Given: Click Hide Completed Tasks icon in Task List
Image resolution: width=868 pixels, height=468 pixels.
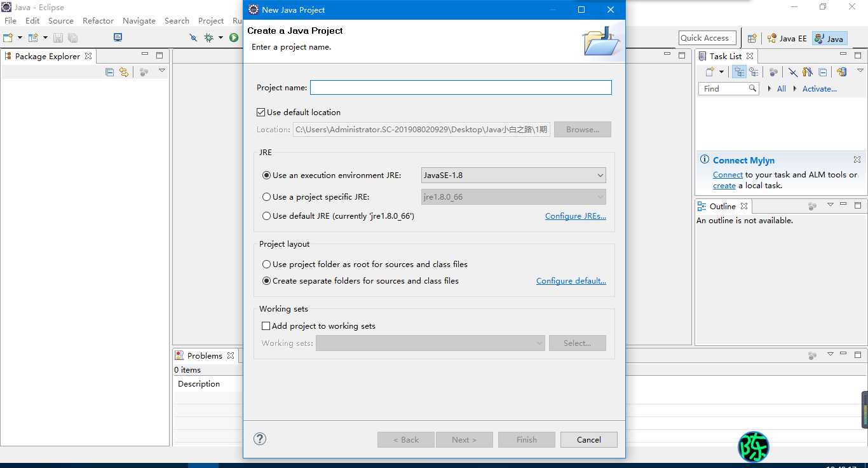Looking at the screenshot, I should tap(793, 72).
